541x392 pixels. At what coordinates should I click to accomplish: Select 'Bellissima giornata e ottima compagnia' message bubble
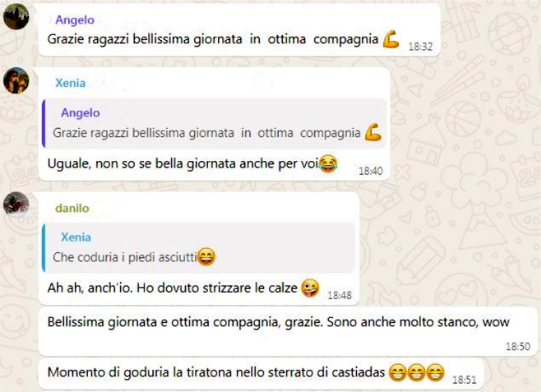click(283, 331)
